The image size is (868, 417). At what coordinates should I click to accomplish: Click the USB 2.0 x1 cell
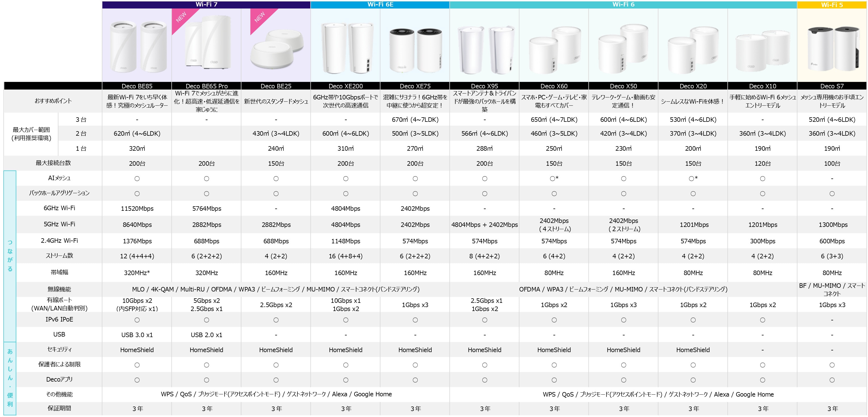[206, 335]
